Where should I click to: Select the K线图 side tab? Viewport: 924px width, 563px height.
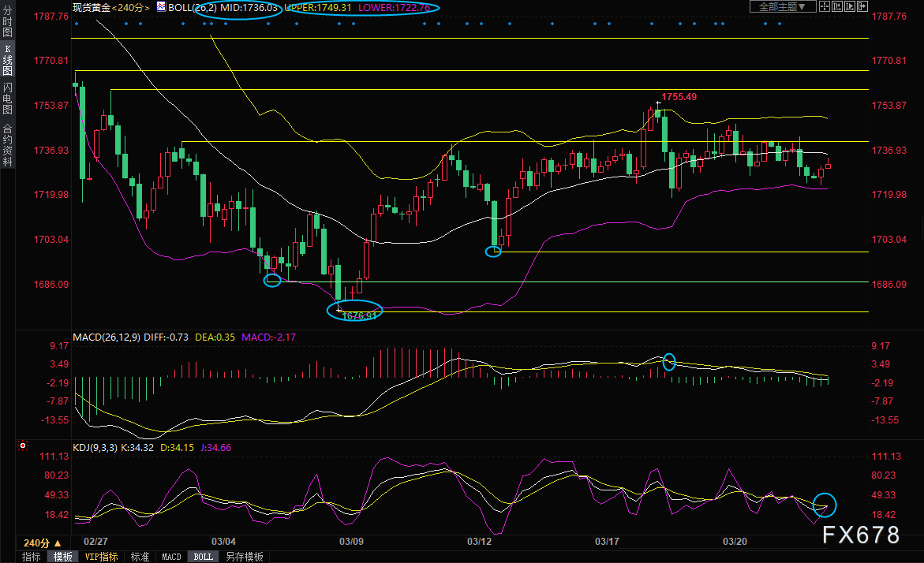(x=7, y=61)
